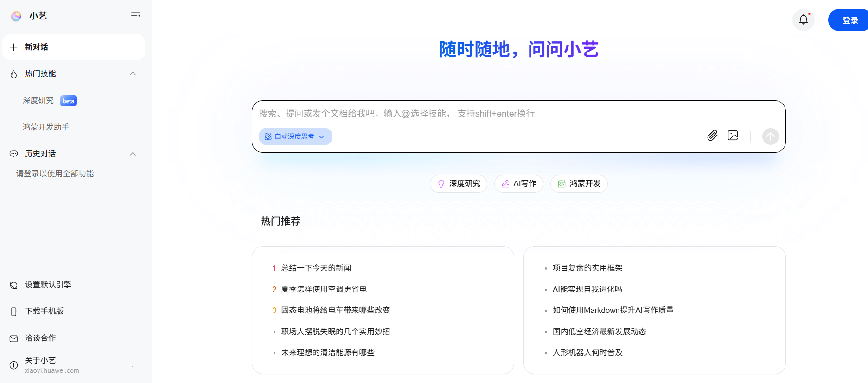868x383 pixels.
Task: Collapse the 热门技能 section chevron
Action: (x=133, y=74)
